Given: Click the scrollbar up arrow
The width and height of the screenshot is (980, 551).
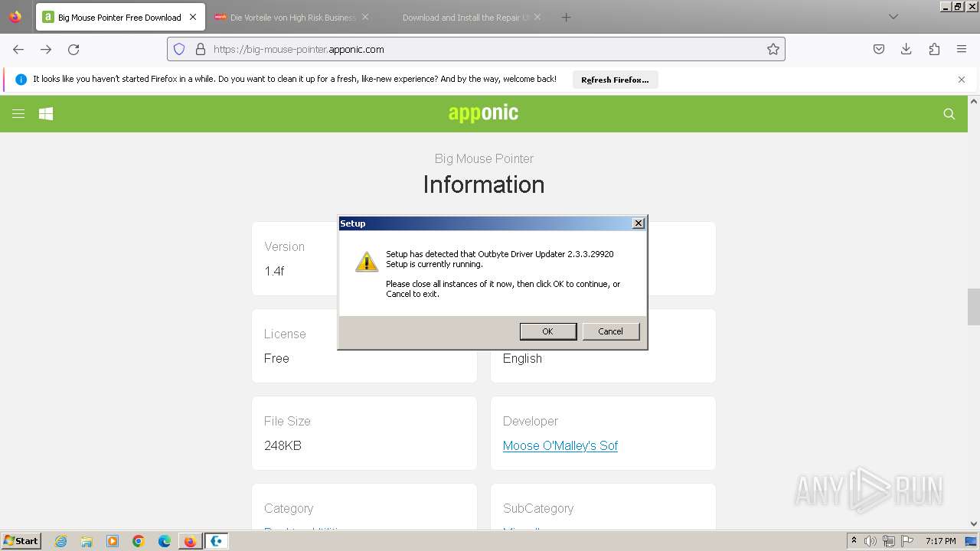Looking at the screenshot, I should 974,101.
